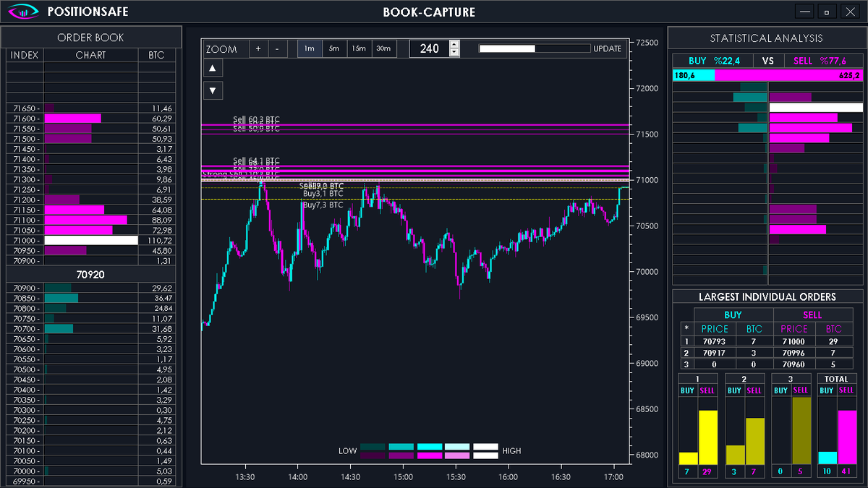
Task: Minimize the PositionSafe window
Action: [x=805, y=12]
